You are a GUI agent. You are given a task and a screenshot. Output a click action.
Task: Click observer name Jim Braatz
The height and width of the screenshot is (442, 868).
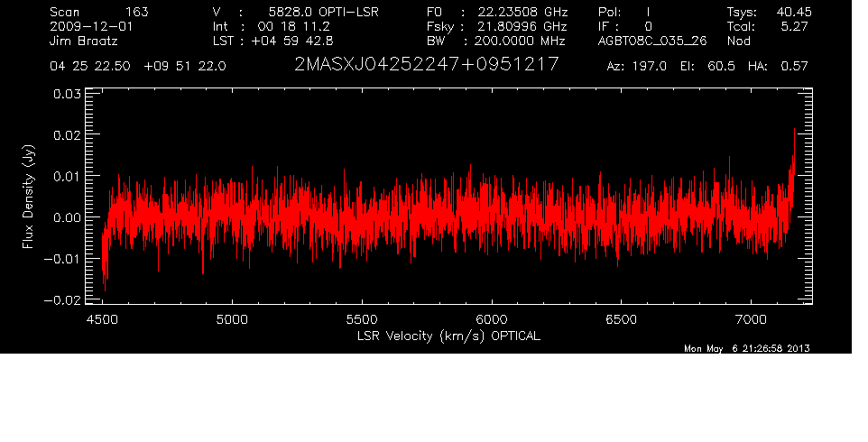(84, 41)
